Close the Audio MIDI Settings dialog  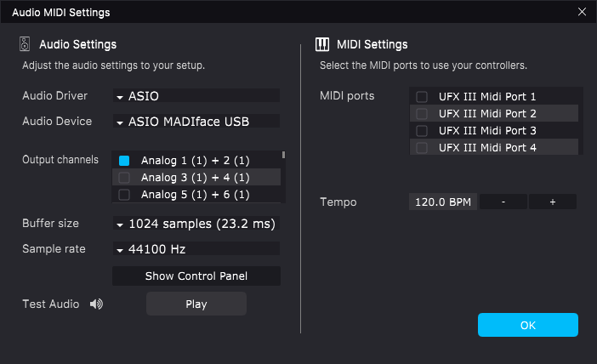582,12
